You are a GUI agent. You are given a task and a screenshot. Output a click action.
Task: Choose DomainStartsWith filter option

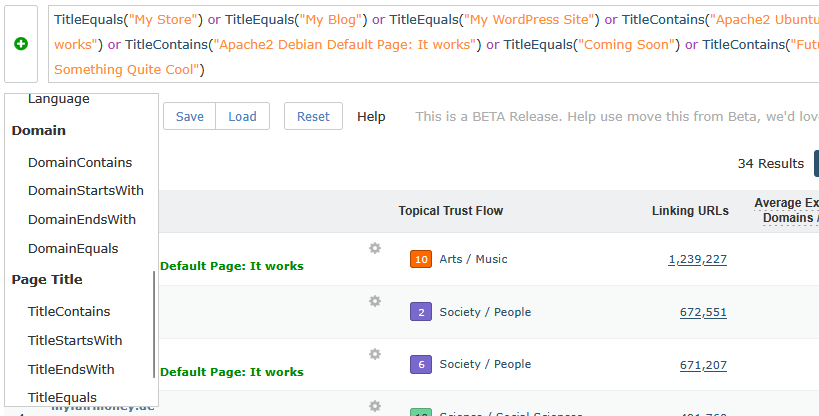(x=86, y=191)
